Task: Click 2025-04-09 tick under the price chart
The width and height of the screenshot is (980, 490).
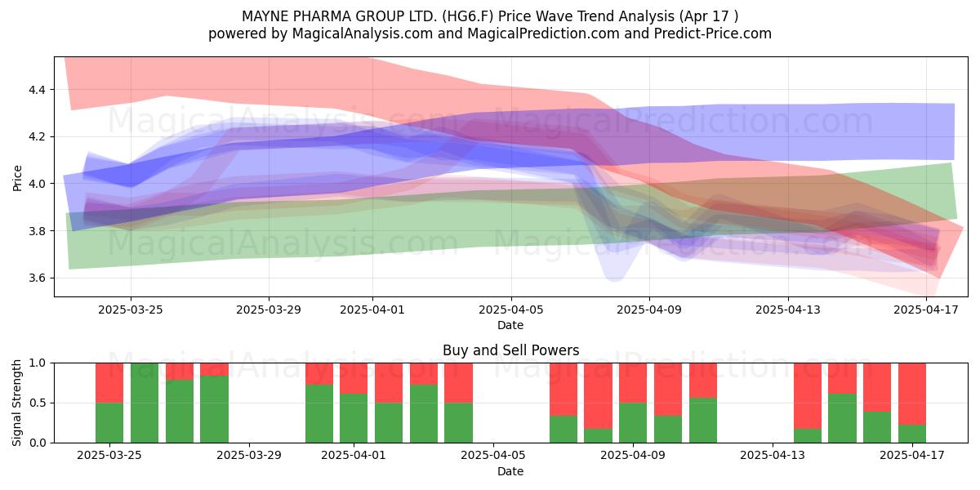Action: point(649,310)
